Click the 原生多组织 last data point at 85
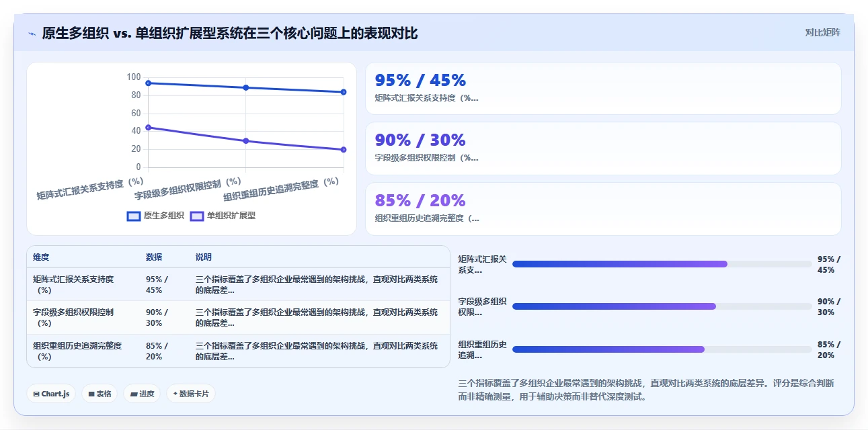 tap(344, 92)
